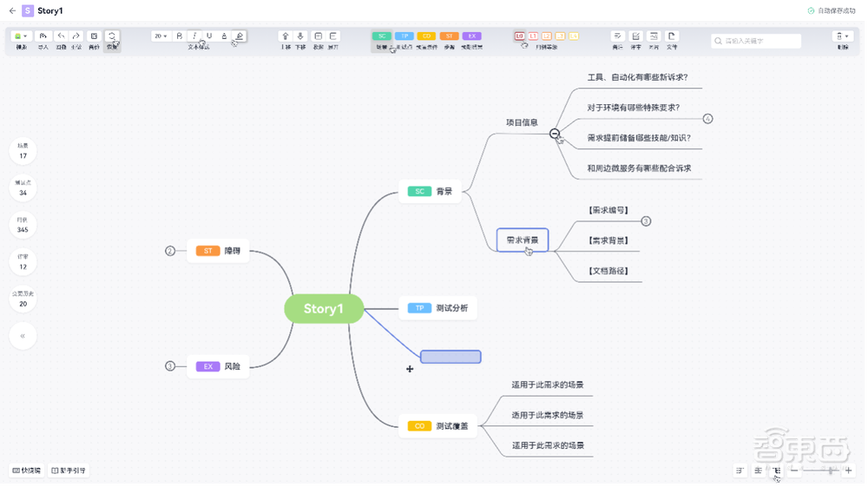Toggle bold text formatting
868x487 pixels.
[x=179, y=36]
